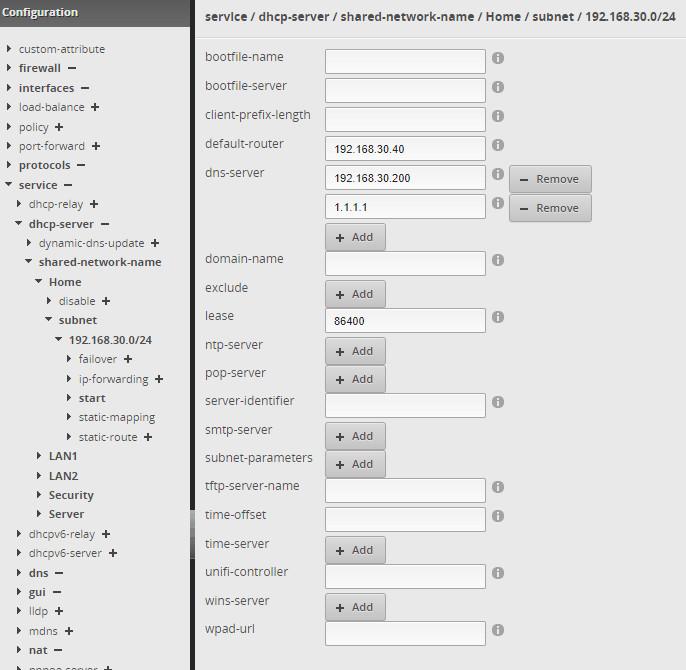This screenshot has width=686, height=670.
Task: Remove dns-server 1.1.1.1 entry
Action: tap(550, 208)
